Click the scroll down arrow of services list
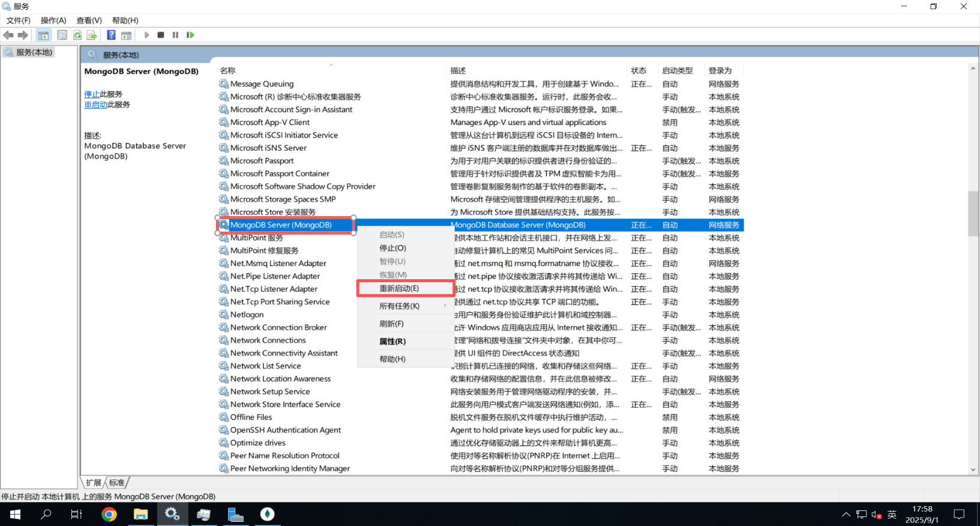The image size is (980, 526). point(973,470)
